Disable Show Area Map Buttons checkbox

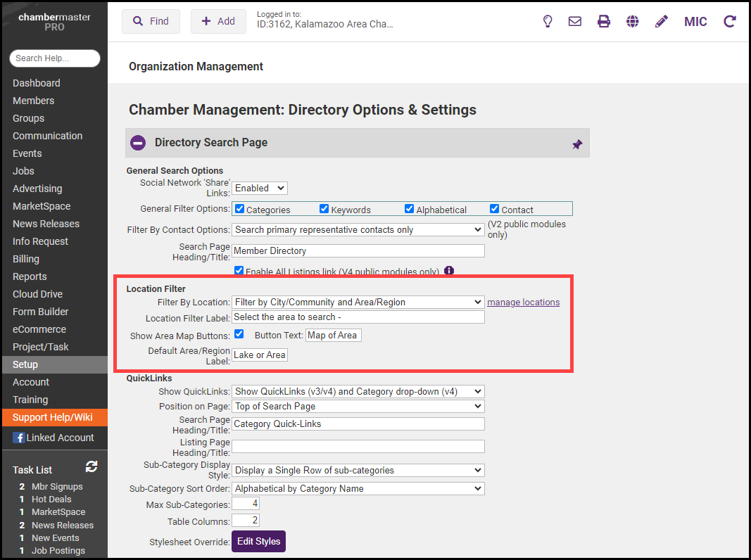point(239,334)
